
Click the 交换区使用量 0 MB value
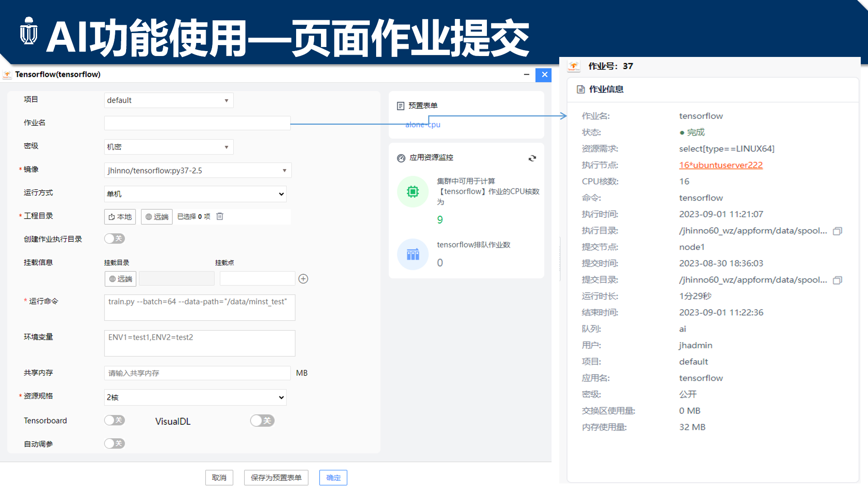click(689, 411)
